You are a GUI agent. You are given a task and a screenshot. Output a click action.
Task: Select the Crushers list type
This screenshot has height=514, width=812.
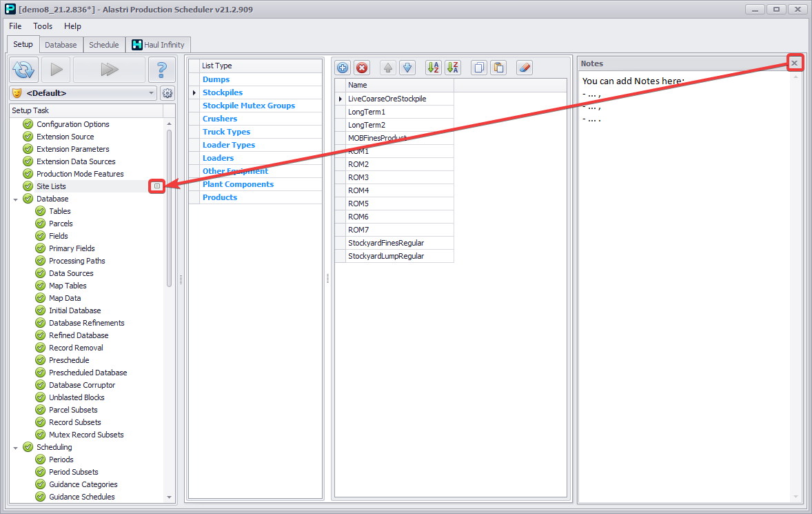(x=220, y=119)
